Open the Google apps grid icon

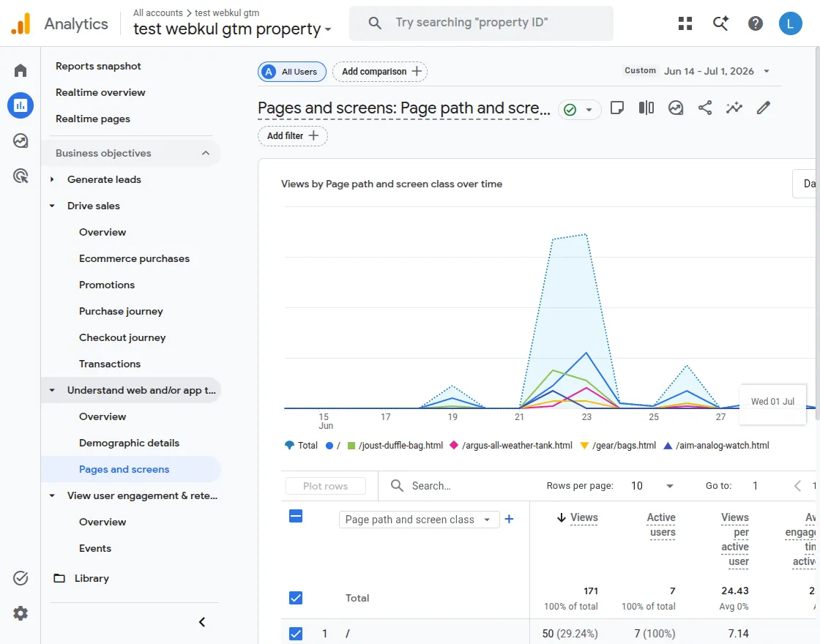coord(685,23)
